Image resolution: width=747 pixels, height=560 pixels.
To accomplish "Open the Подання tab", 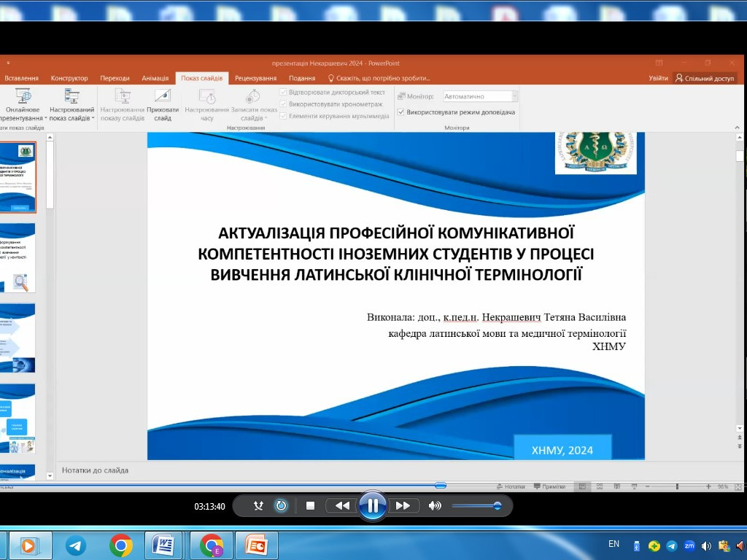I will click(302, 78).
